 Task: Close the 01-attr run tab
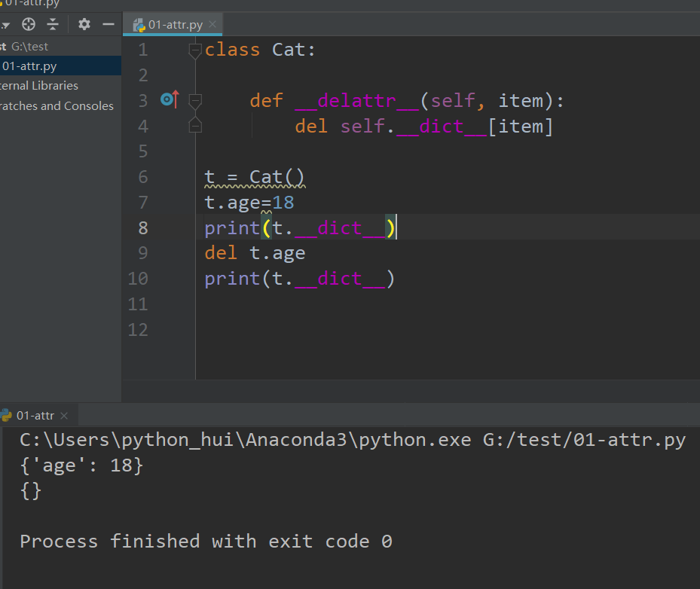(x=64, y=416)
